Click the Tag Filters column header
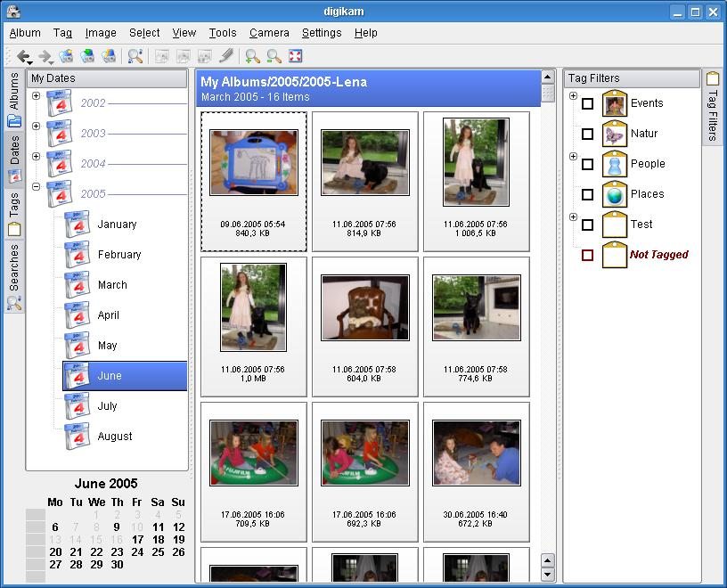 (632, 78)
